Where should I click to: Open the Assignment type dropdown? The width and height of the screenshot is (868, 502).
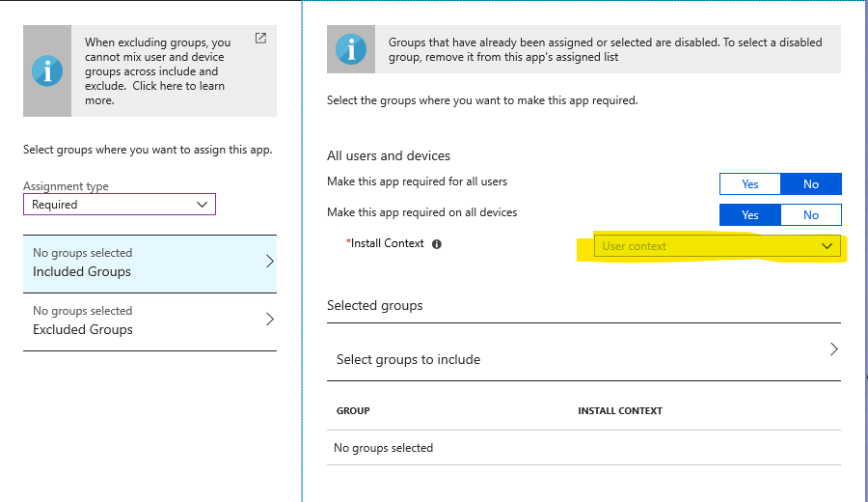120,205
